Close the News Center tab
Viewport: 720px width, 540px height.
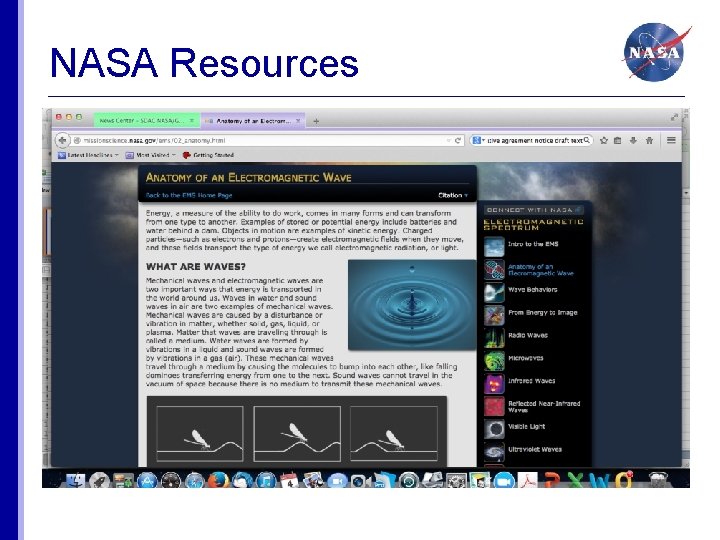192,121
